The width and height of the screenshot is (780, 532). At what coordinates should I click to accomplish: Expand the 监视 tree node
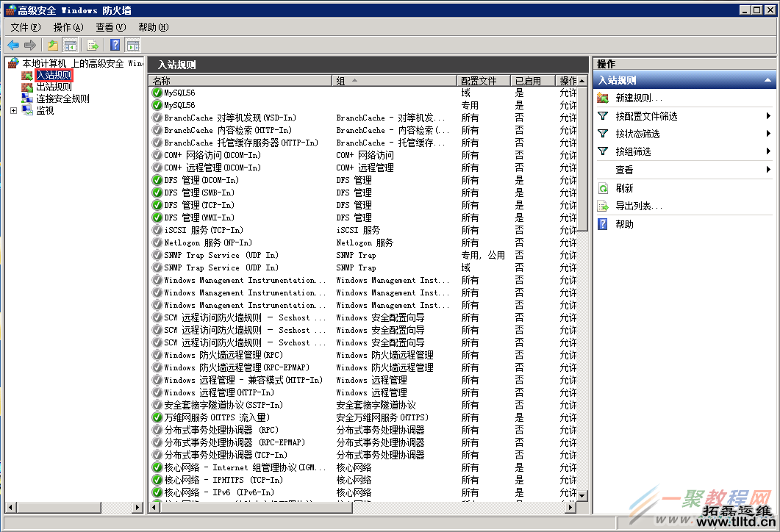tap(13, 110)
